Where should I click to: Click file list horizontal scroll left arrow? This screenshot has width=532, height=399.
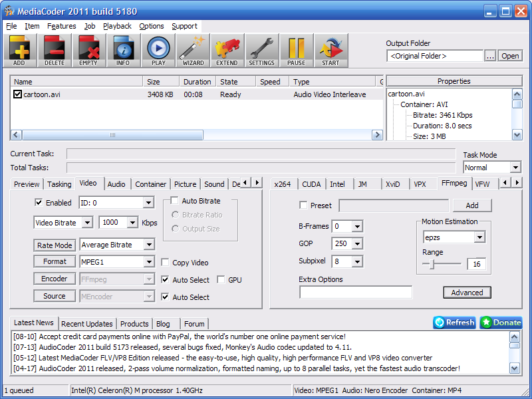[x=16, y=135]
